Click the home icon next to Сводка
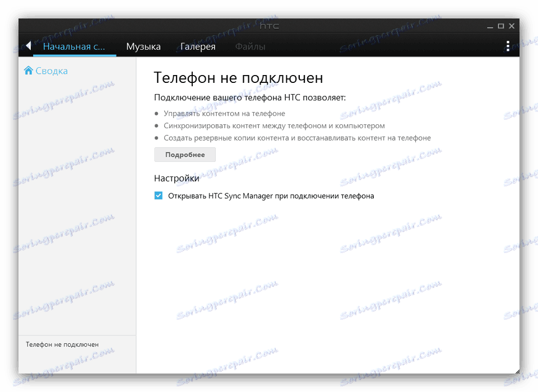538x392 pixels. (x=29, y=71)
